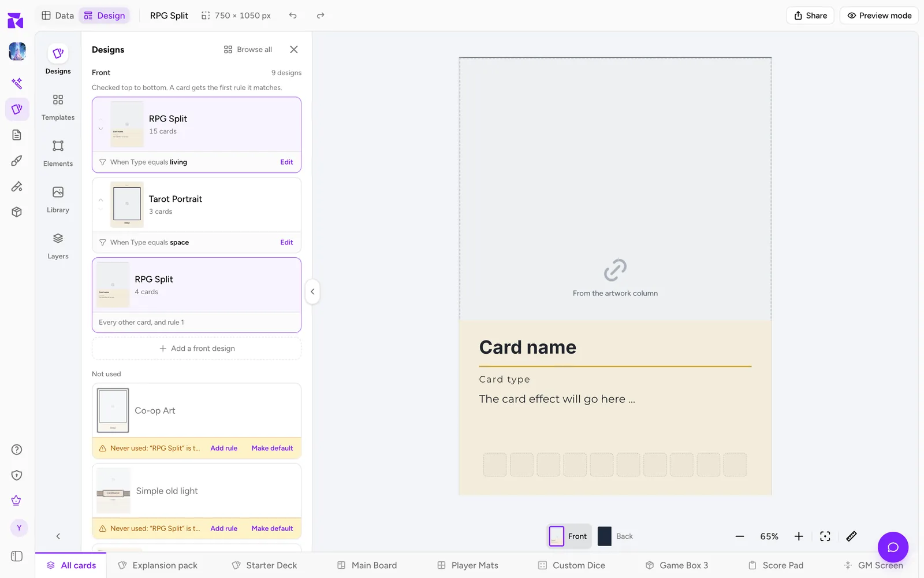Collapse the left sidebar arrow
This screenshot has height=578, width=924.
click(58, 536)
